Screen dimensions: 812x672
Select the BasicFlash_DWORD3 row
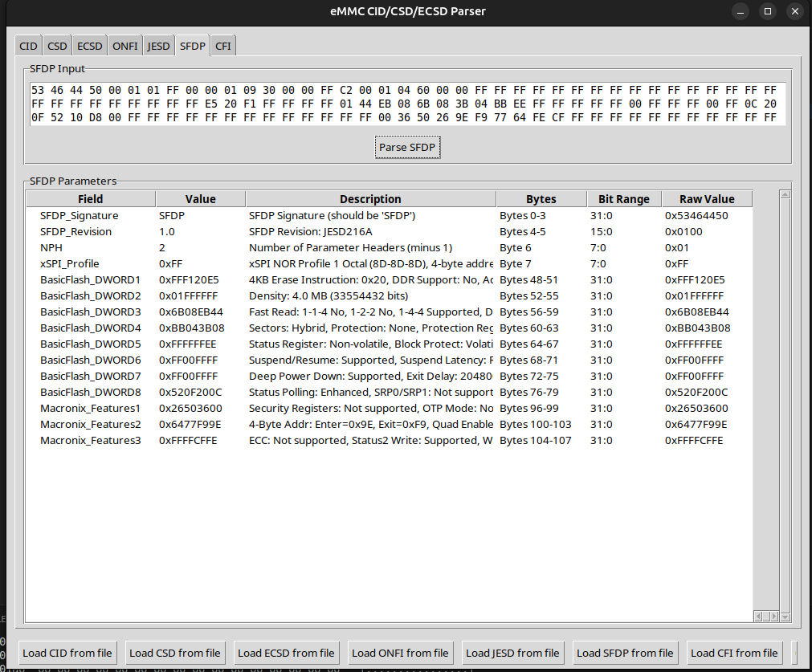[x=389, y=312]
